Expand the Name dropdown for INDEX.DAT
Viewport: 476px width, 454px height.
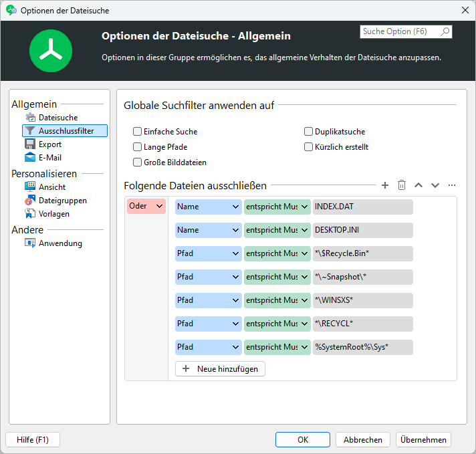[208, 207]
